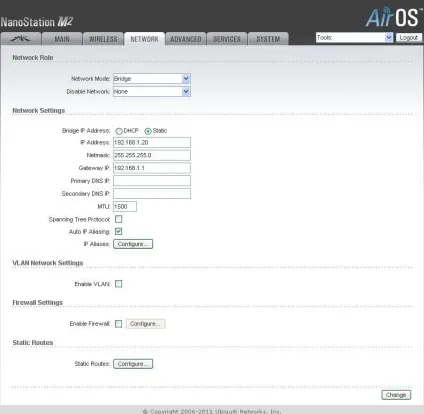The image size is (424, 414).
Task: Click the AirOS logo
Action: tap(393, 17)
